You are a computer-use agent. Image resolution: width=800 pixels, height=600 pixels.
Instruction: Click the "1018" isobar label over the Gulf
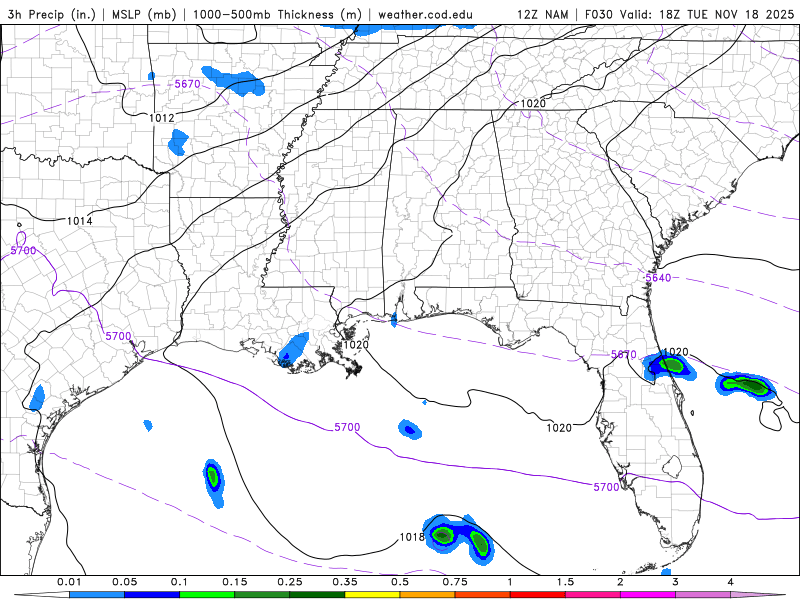[412, 537]
